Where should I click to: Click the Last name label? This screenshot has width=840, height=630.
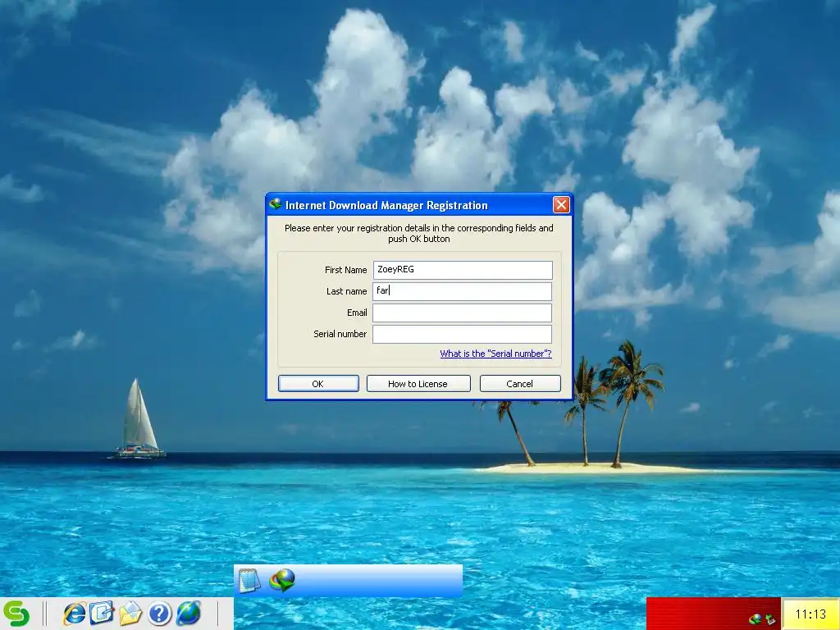click(347, 291)
